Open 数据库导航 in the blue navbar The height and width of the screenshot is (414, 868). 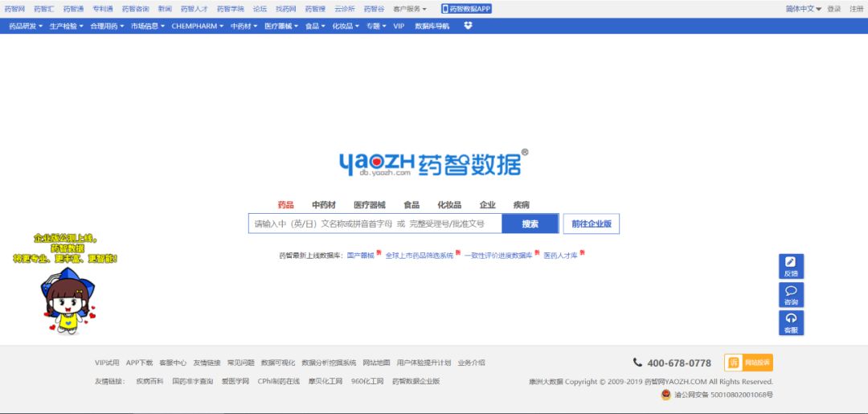click(432, 26)
